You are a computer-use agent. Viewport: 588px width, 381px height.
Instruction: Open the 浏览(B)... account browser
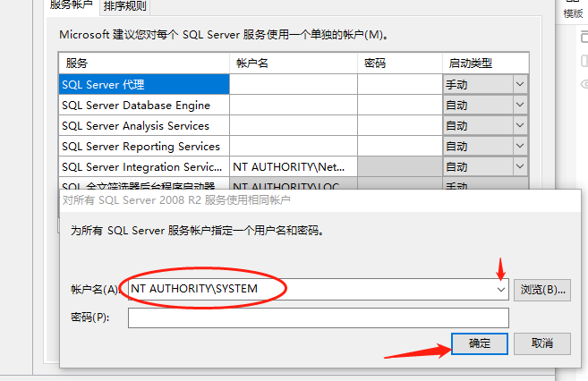coord(542,290)
